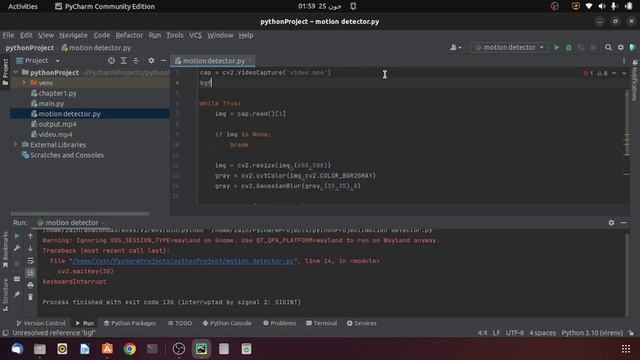The image size is (640, 360).
Task: Open Version Control tool window
Action: 40,323
